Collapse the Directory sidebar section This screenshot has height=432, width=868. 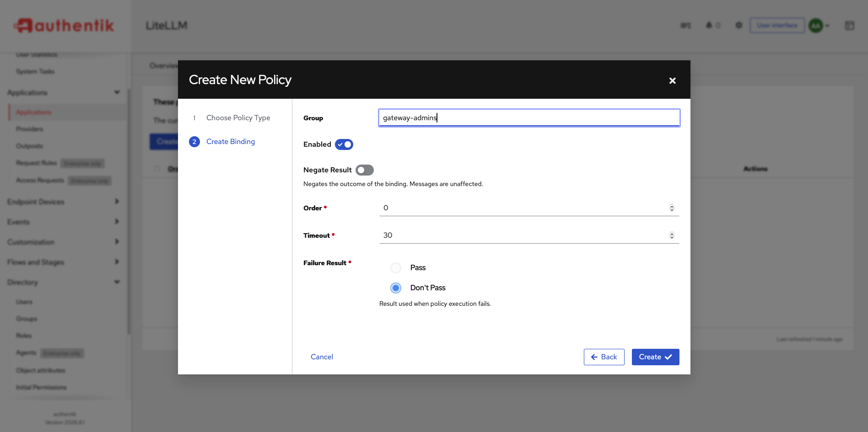coord(117,282)
